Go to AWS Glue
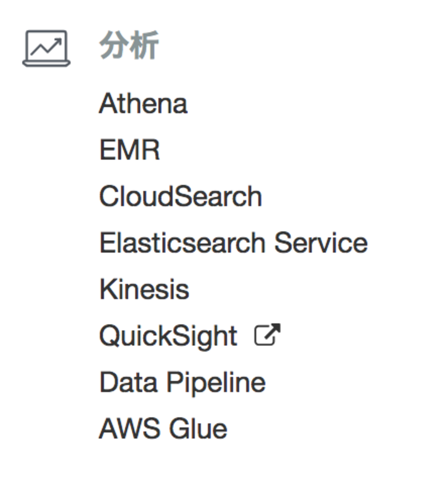The image size is (448, 483). [163, 428]
